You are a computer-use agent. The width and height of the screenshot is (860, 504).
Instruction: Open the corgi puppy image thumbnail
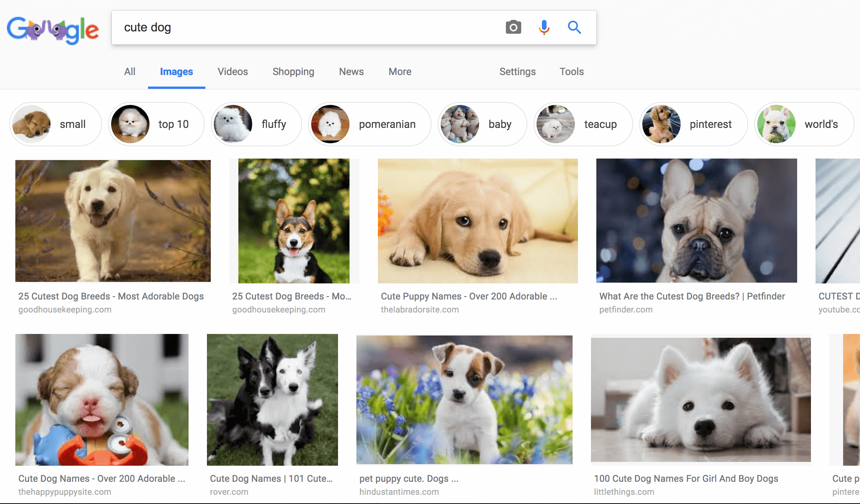(x=293, y=221)
